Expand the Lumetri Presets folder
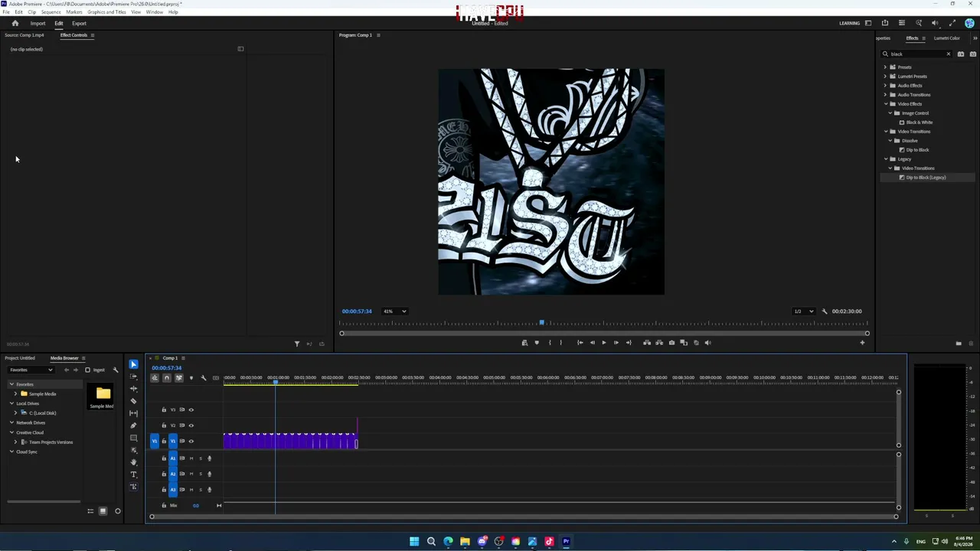980x551 pixels. (x=886, y=77)
